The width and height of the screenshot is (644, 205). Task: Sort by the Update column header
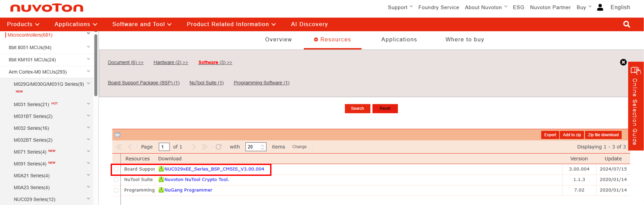tap(613, 159)
